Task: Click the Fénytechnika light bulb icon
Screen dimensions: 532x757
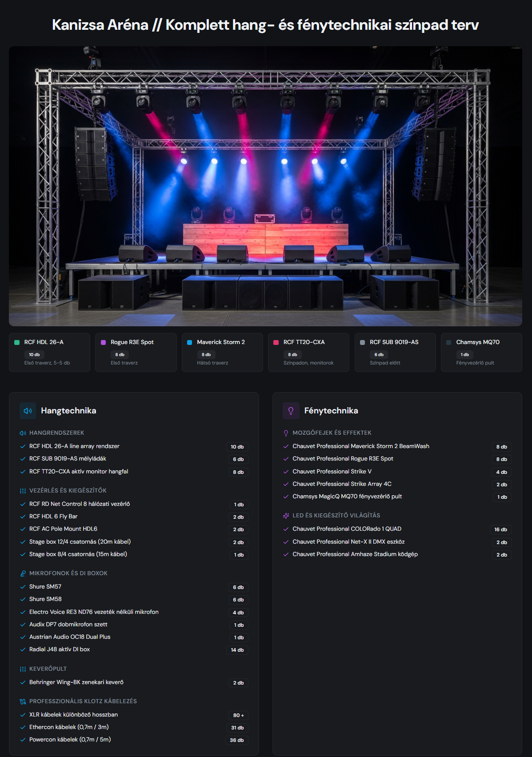Action: tap(291, 411)
